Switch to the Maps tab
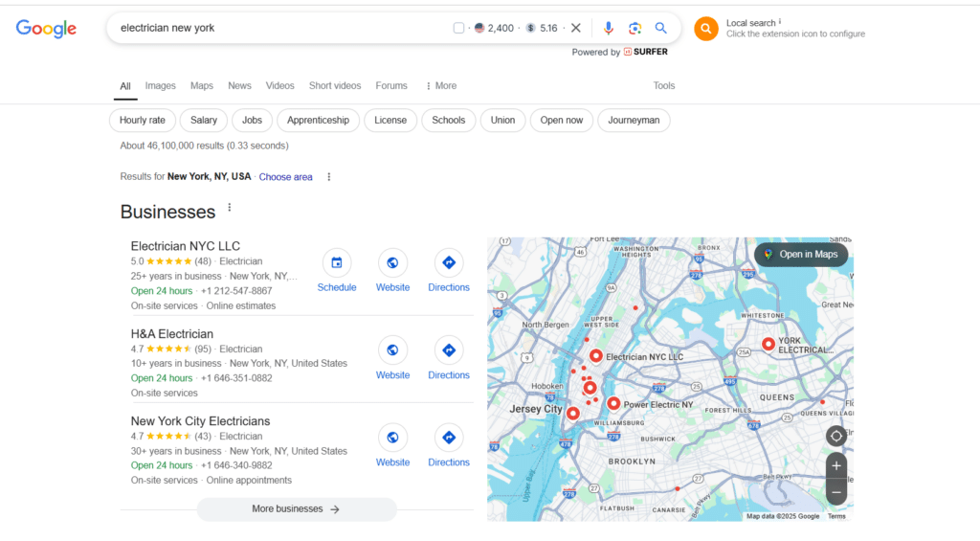The height and width of the screenshot is (541, 980). coord(202,85)
